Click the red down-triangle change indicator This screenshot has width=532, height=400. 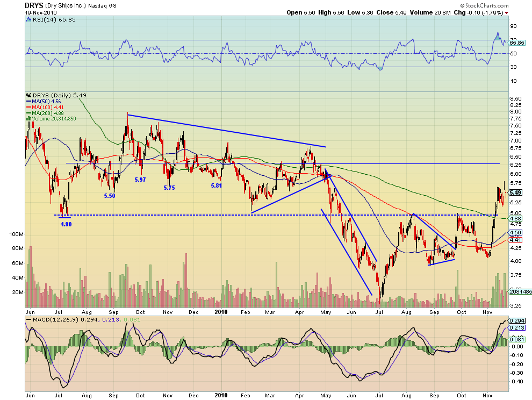[507, 13]
